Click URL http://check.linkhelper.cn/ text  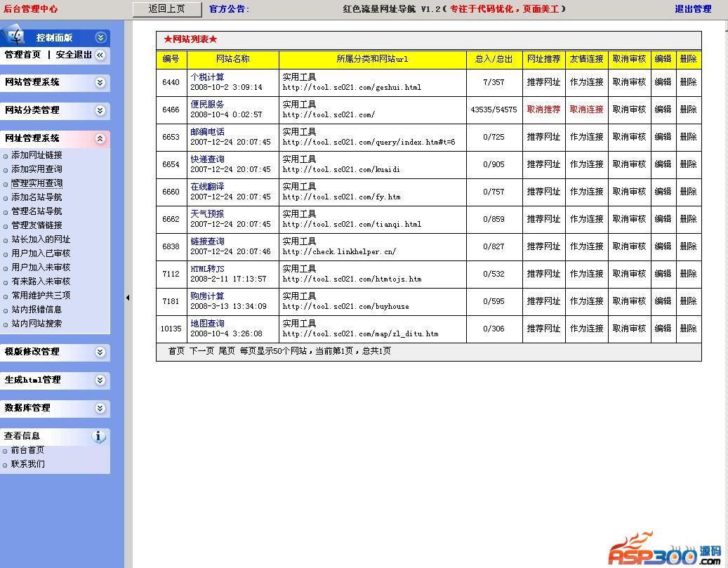pos(339,252)
